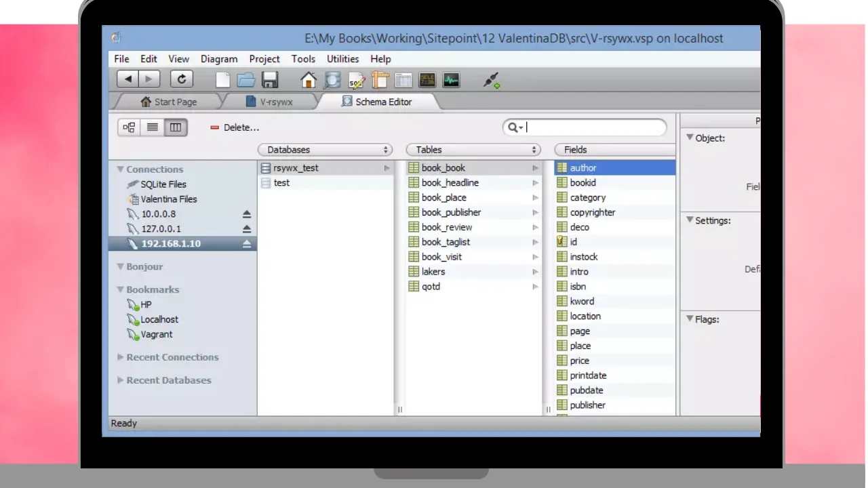868x488 pixels.
Task: Open the Diagram menu
Action: coord(219,59)
